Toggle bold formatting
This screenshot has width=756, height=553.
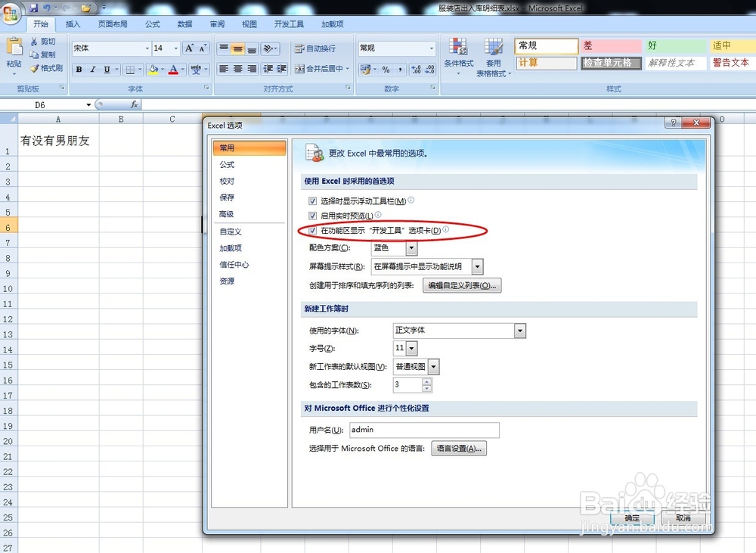coord(79,70)
